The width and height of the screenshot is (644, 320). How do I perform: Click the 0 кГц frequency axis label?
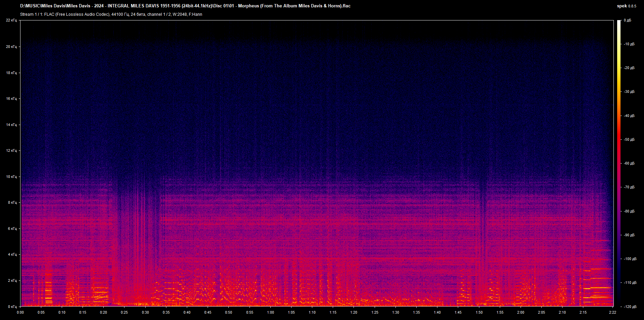(12, 307)
